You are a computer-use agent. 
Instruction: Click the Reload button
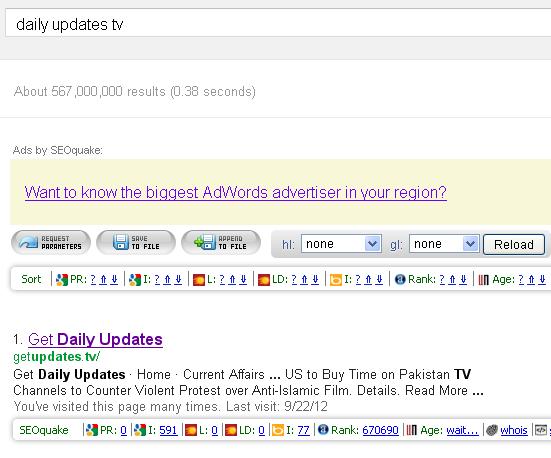[x=514, y=244]
